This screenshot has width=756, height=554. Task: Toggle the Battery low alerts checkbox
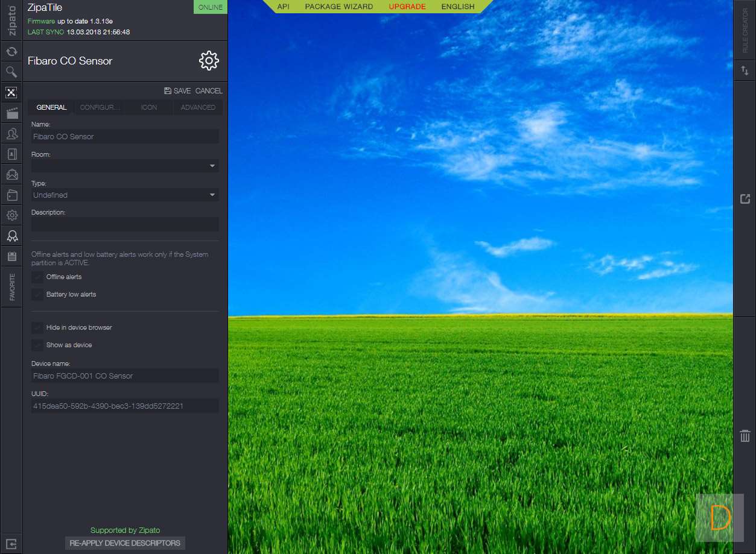click(x=38, y=295)
